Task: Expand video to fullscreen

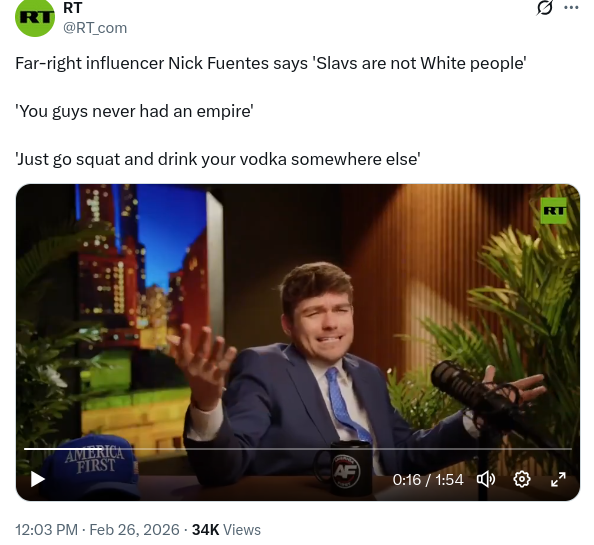Action: (x=558, y=479)
